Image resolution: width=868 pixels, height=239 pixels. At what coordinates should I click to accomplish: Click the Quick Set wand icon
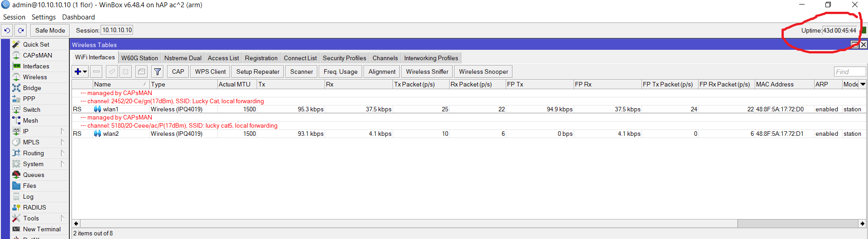[16, 44]
